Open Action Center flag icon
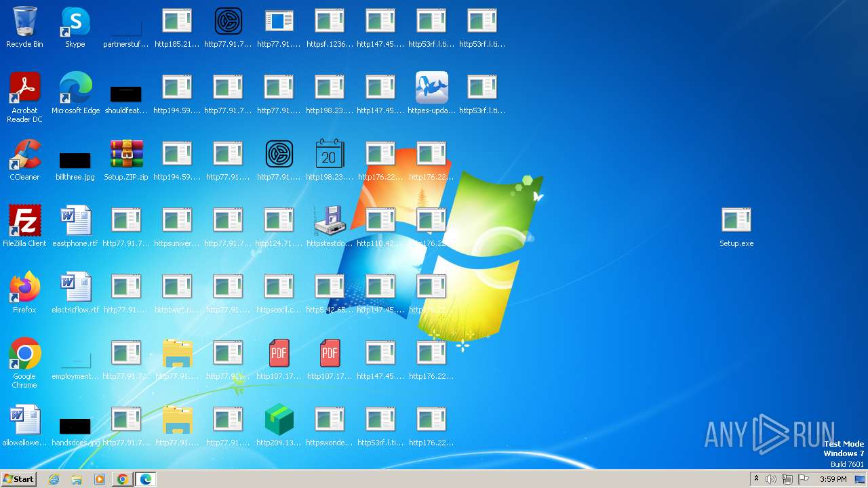The image size is (868, 488). pos(804,479)
